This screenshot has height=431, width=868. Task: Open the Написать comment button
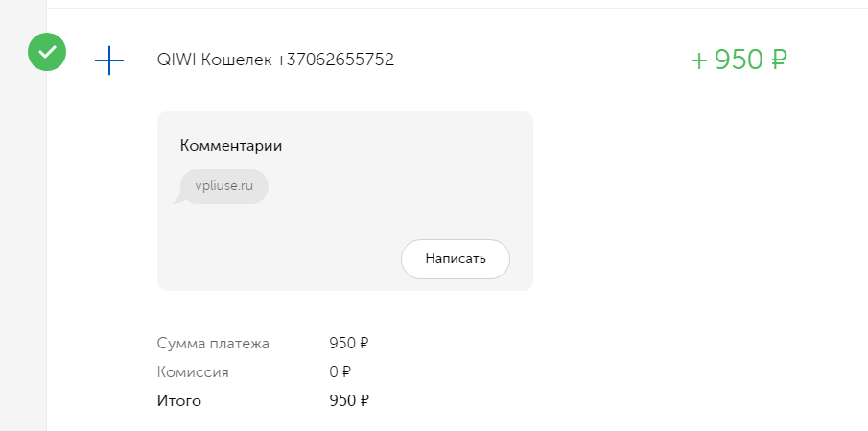pos(455,259)
